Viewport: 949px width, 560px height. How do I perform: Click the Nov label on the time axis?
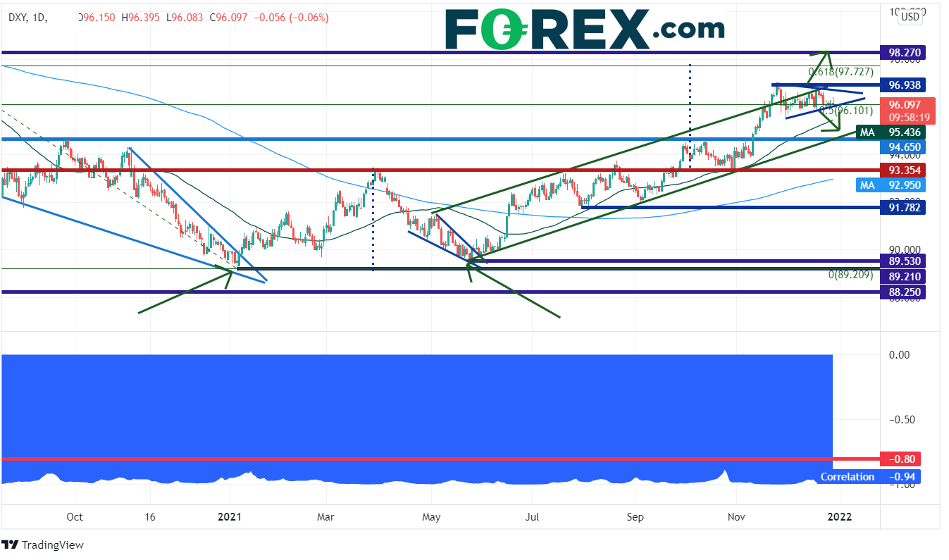737,516
